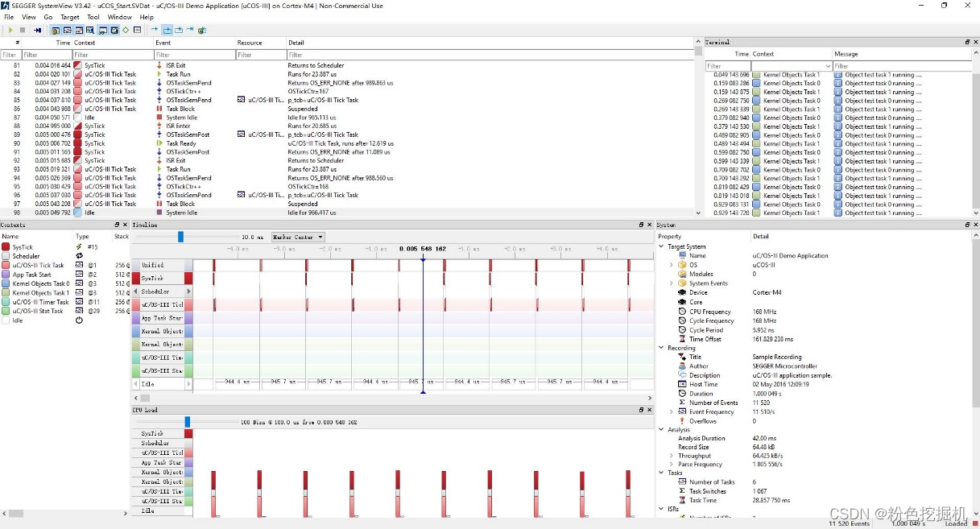
Task: Close the Timeline panel
Action: click(649, 225)
